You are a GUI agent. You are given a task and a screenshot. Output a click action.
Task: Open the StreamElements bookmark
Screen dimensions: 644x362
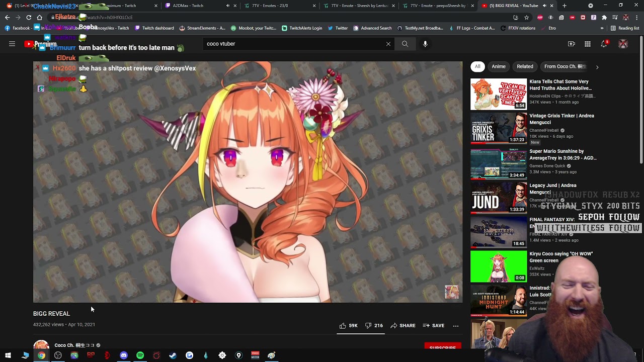point(202,28)
